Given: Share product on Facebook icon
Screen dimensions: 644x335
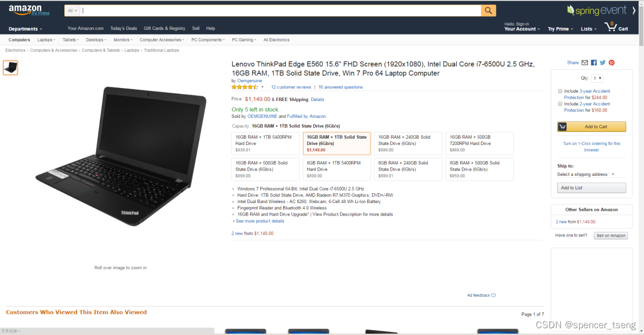Looking at the screenshot, I should click(594, 63).
